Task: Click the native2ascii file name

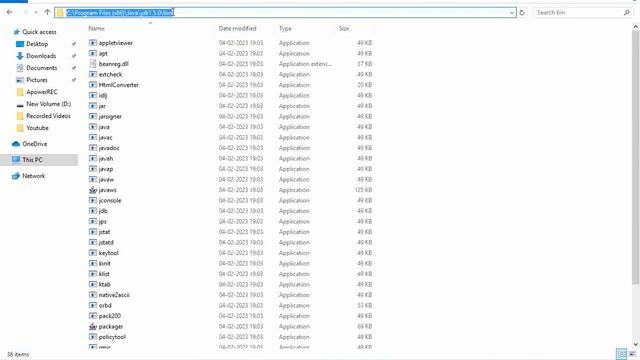Action: pyautogui.click(x=114, y=295)
